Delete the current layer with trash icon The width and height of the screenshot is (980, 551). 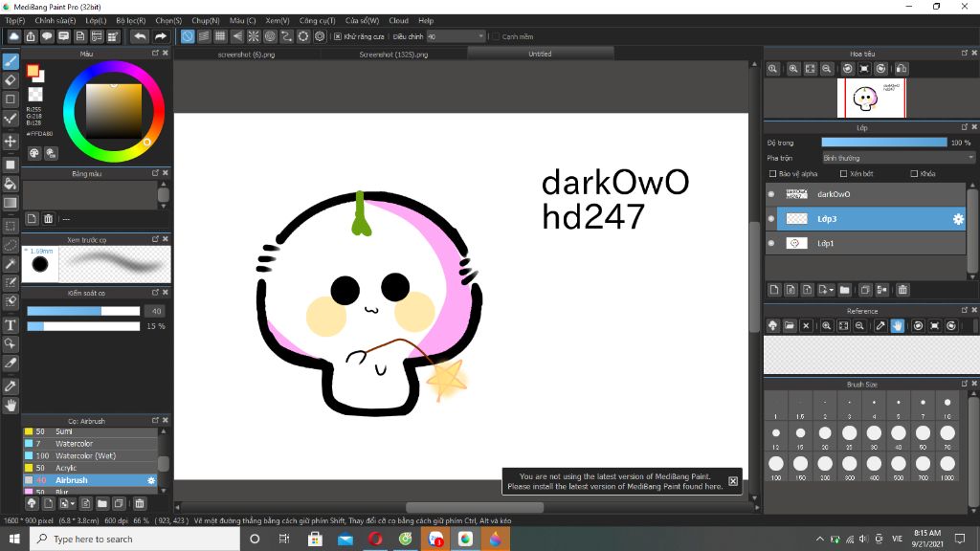[902, 290]
